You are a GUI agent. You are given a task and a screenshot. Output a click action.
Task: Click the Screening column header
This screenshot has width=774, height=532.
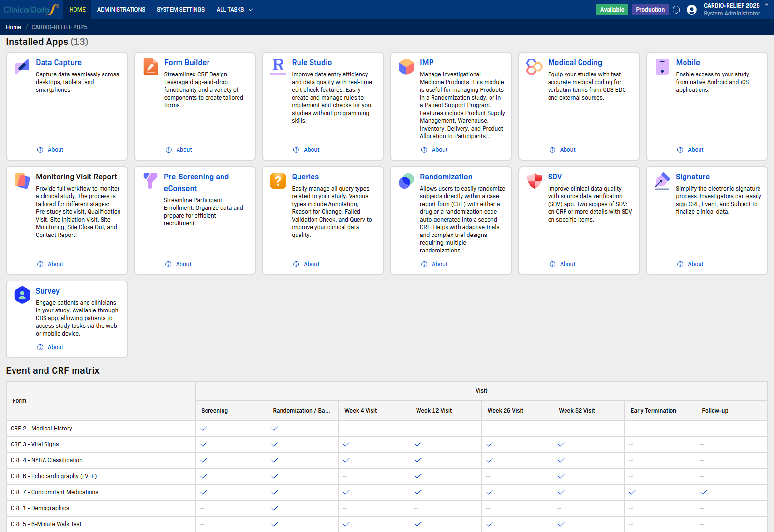231,411
